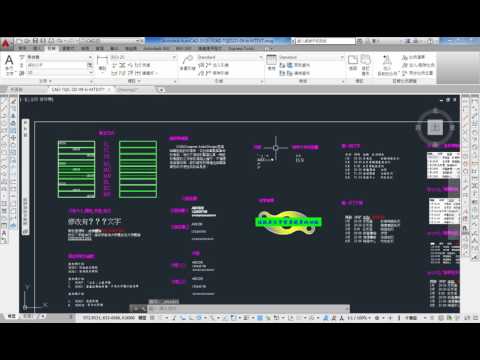
Task: Click the new drawing plus tab button
Action: [x=161, y=90]
